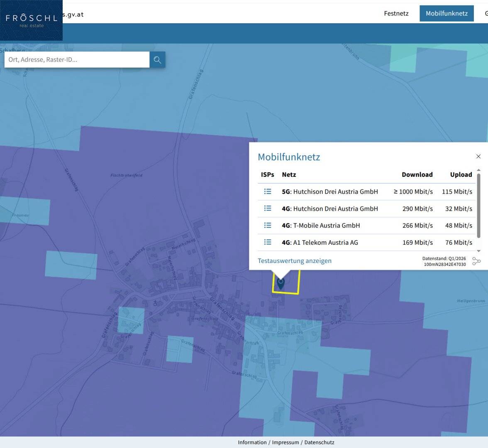Image resolution: width=488 pixels, height=448 pixels.
Task: Open ISP list for 5G Hutchison Drei
Action: [268, 191]
